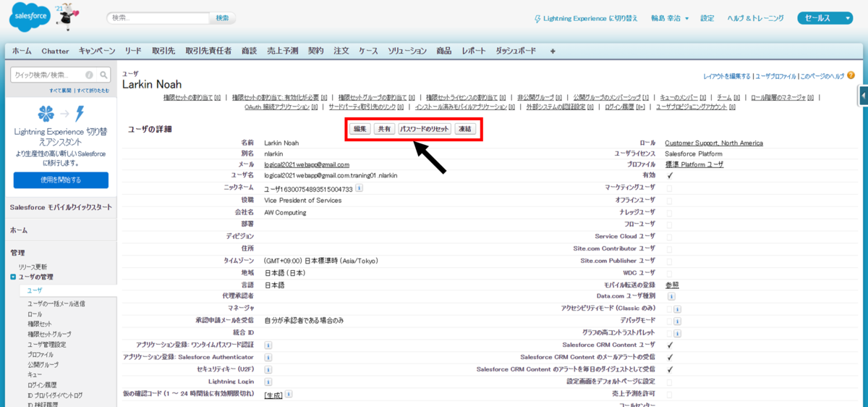Image resolution: width=868 pixels, height=407 pixels.
Task: Select 公開グループ in sidebar tree
Action: pyautogui.click(x=42, y=365)
